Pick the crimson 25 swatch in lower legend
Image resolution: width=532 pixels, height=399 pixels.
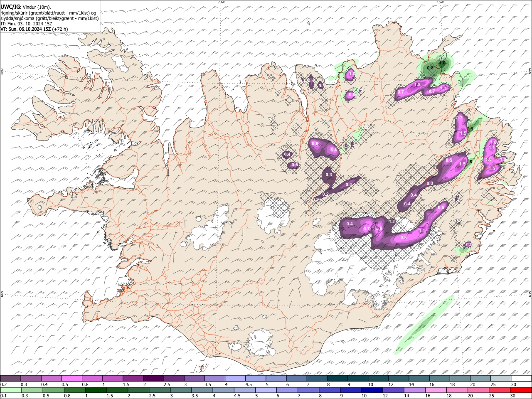(x=500, y=390)
